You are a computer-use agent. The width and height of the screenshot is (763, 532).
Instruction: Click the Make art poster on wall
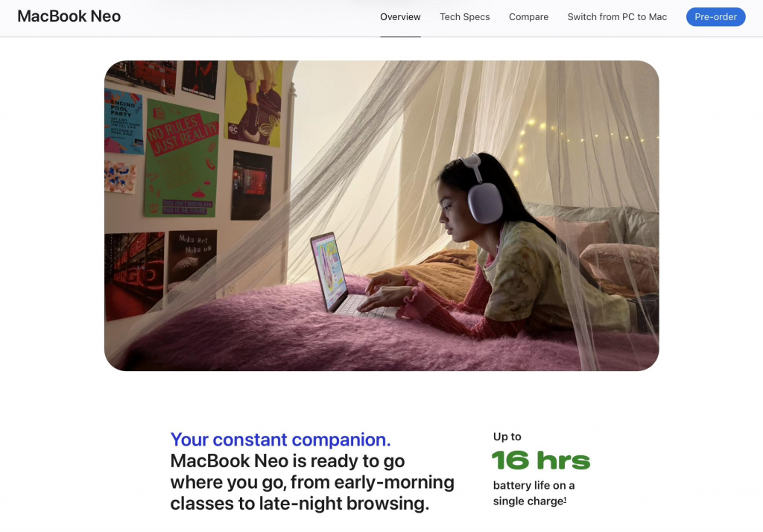click(x=192, y=262)
